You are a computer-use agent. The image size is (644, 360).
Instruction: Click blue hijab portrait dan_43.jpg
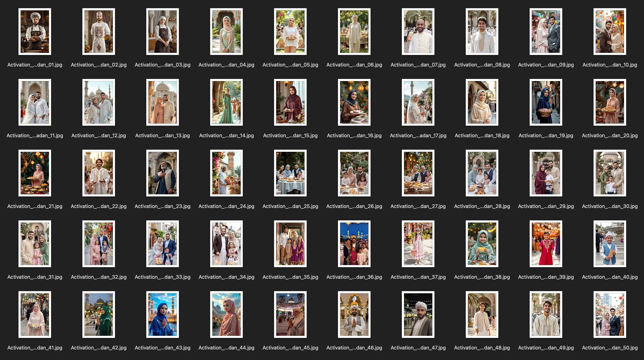pyautogui.click(x=162, y=315)
